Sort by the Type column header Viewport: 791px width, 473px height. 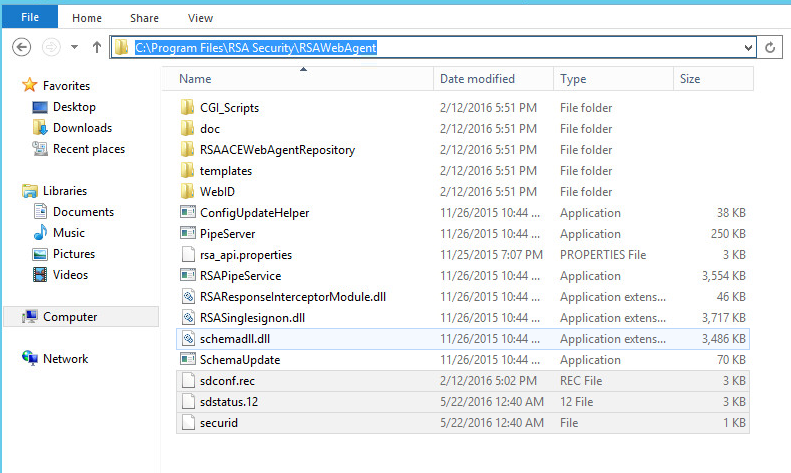(613, 79)
